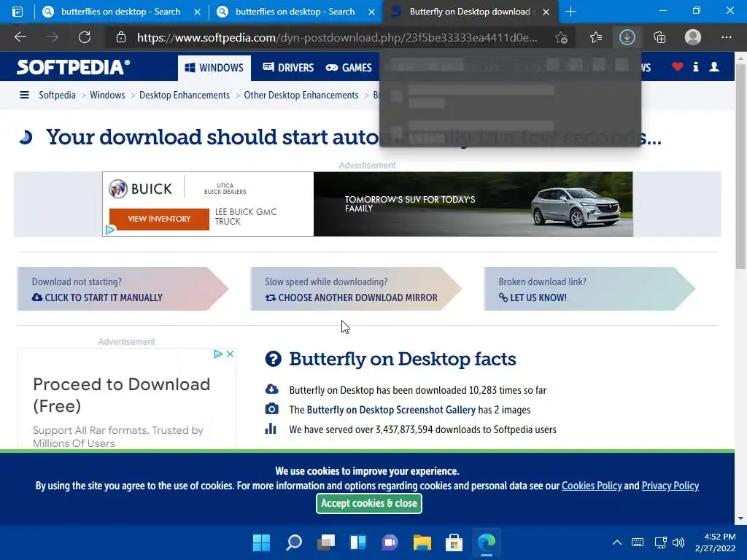The image size is (747, 560).
Task: Click the Edge icon on taskbar
Action: pos(487,542)
